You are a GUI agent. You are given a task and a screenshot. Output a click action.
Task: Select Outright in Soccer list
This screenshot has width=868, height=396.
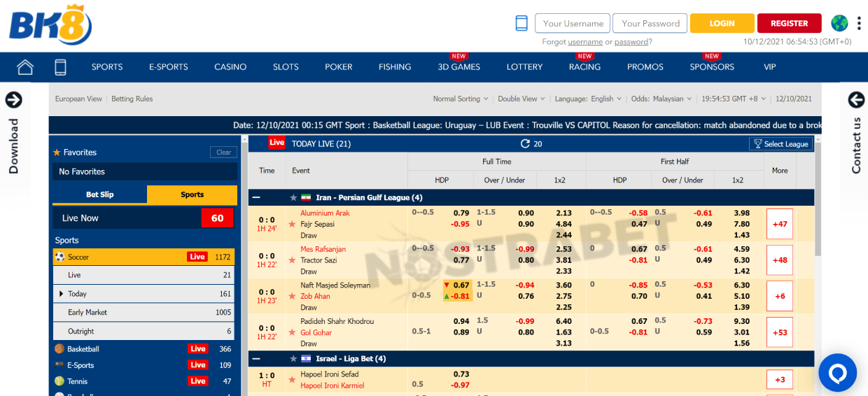pyautogui.click(x=144, y=332)
